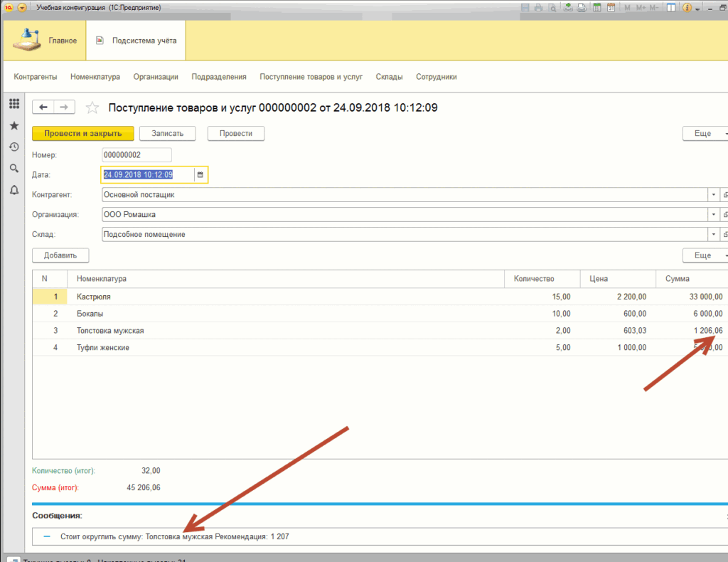Click the search magnifier in sidebar
The height and width of the screenshot is (562, 728).
pos(14,169)
